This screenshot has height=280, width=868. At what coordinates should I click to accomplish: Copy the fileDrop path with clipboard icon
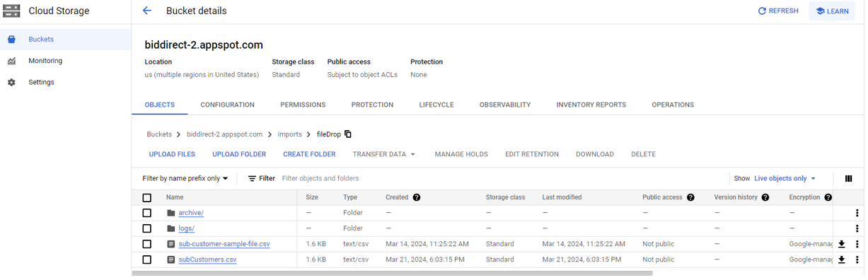348,134
